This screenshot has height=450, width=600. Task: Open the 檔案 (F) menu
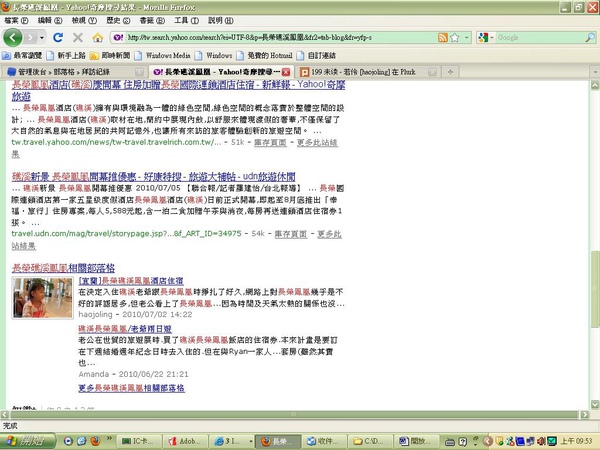(16, 21)
